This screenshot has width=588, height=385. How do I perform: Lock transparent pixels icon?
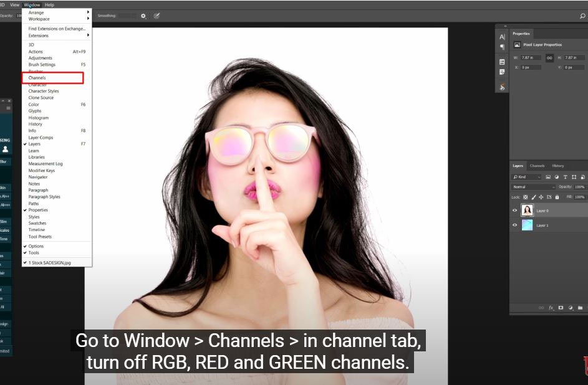point(526,197)
